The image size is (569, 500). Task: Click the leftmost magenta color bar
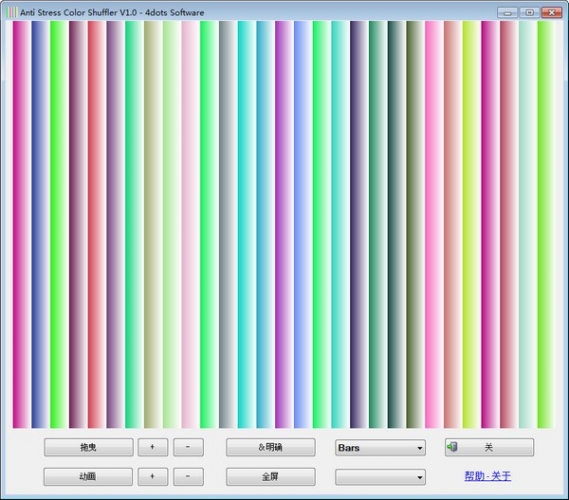click(21, 224)
